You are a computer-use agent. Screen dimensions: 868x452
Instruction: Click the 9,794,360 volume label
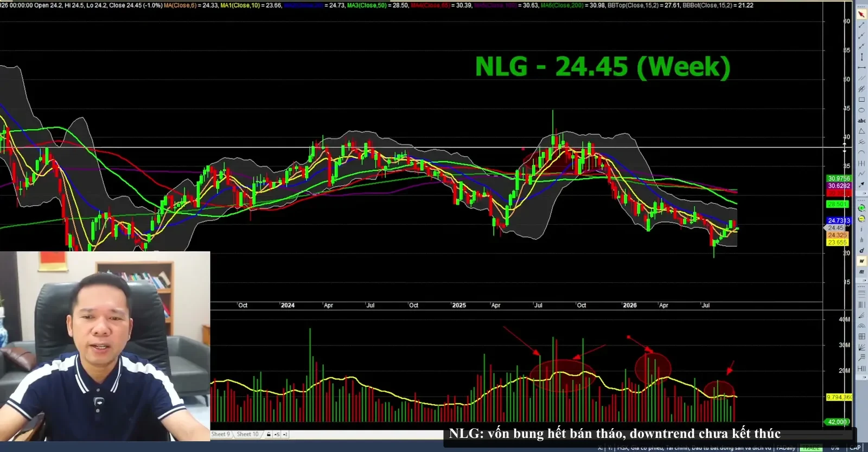point(839,397)
